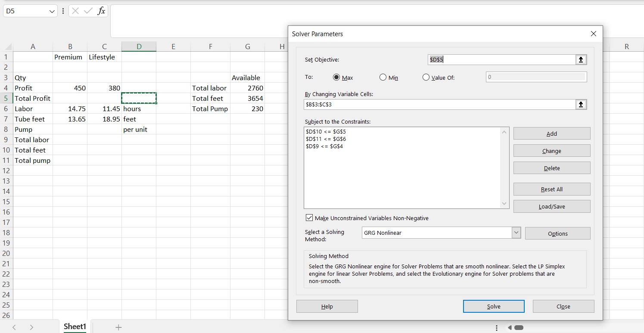Uncheck Make Unconstrained Variables Non-Negative
This screenshot has height=333, width=644.
[x=309, y=218]
